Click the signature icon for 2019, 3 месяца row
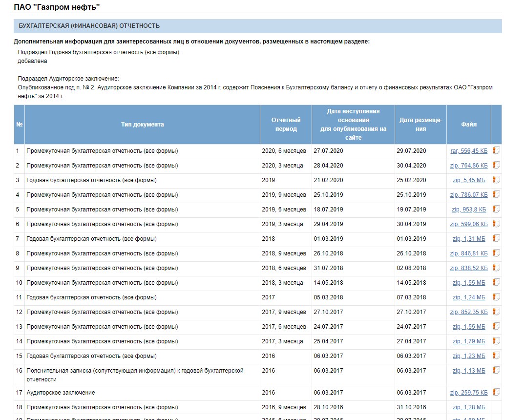Image resolution: width=505 pixels, height=420 pixels. click(x=496, y=224)
